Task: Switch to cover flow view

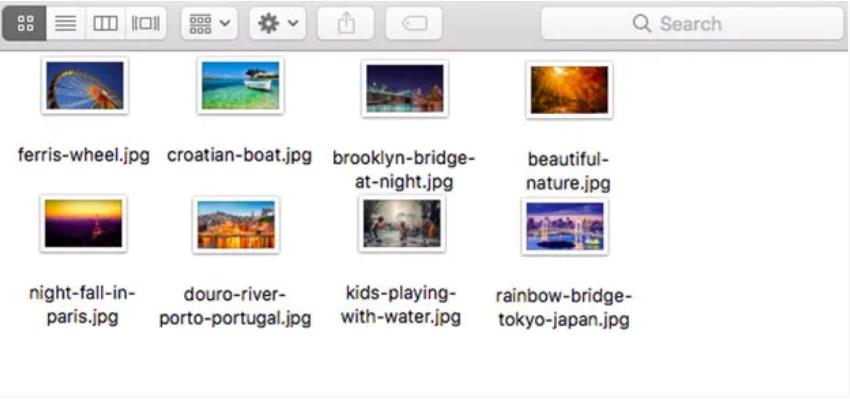Action: pos(146,23)
